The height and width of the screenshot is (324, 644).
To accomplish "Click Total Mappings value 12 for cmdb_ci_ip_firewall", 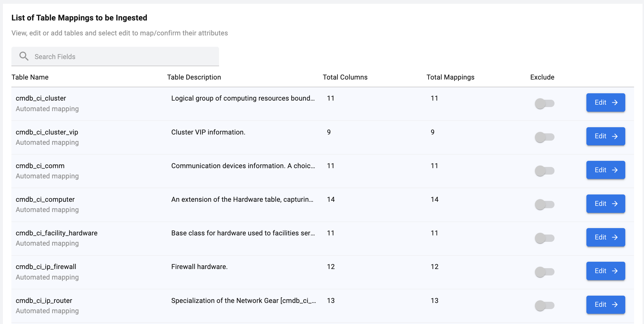I will pyautogui.click(x=435, y=267).
